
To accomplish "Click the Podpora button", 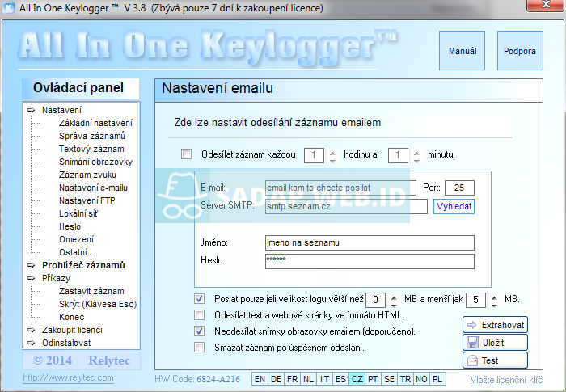I will (x=520, y=51).
